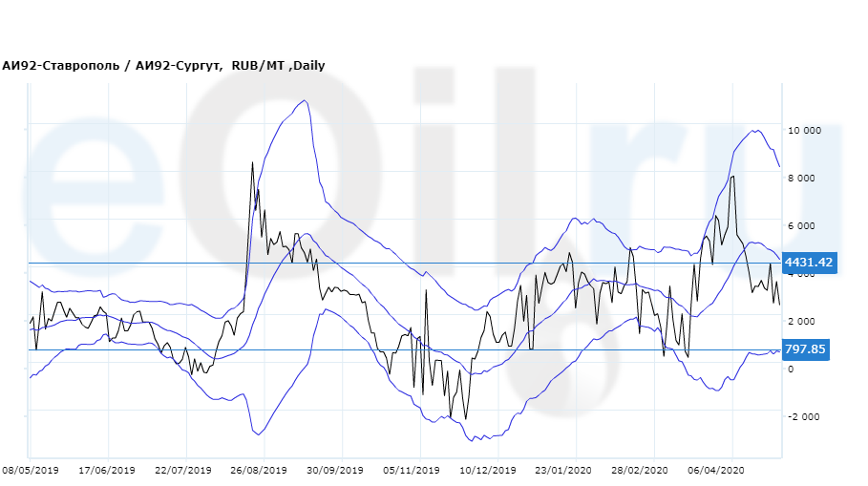Click the 4431.42 price label
The image size is (868, 486).
[x=808, y=263]
